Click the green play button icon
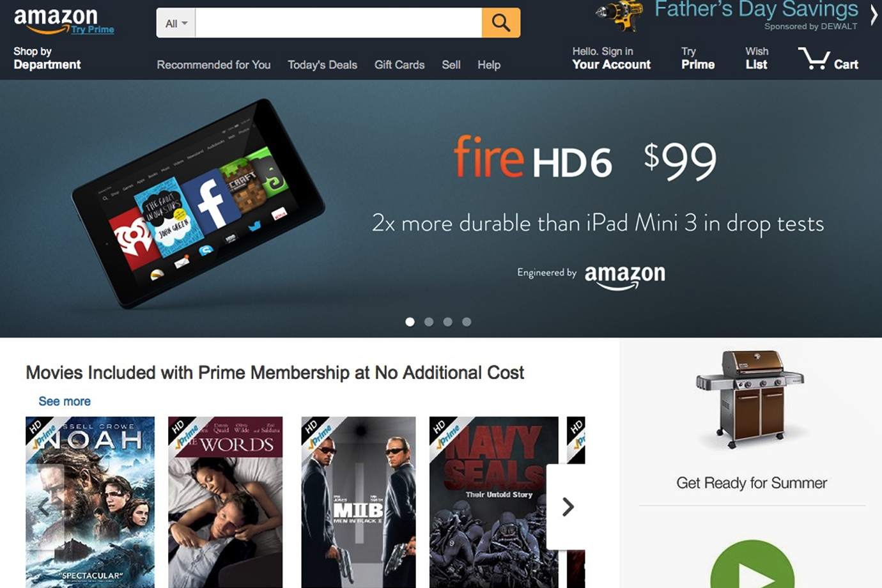The image size is (882, 588). click(752, 564)
